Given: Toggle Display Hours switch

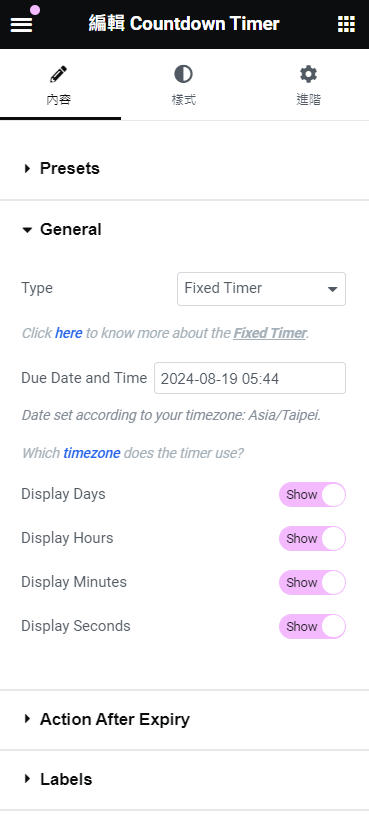Looking at the screenshot, I should point(312,538).
